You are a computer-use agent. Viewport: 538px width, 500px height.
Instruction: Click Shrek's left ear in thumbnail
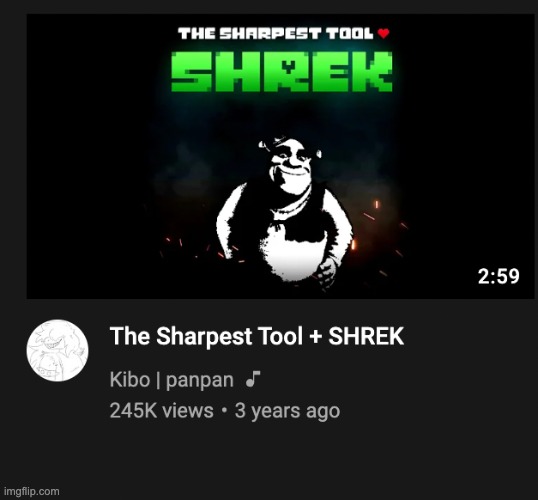coord(263,144)
